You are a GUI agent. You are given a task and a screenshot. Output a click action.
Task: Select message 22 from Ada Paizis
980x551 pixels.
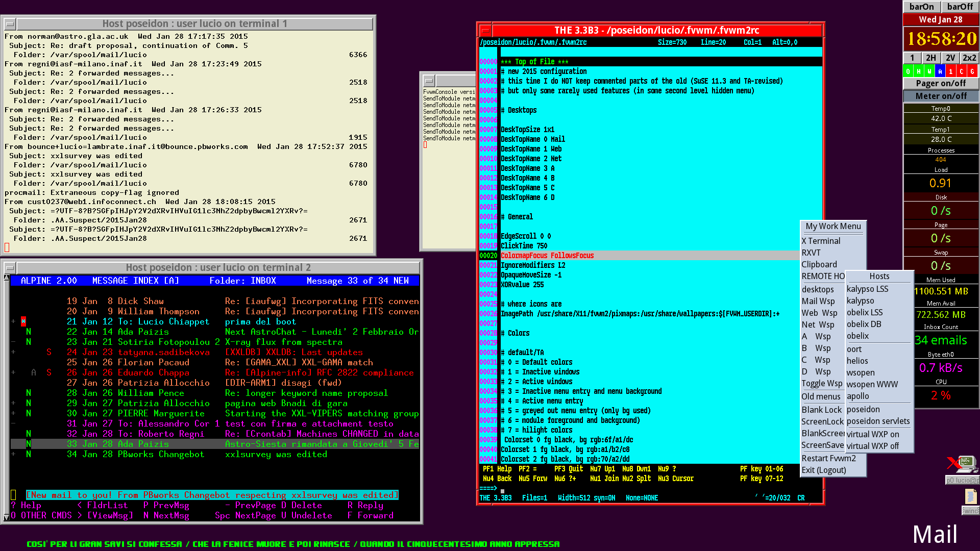click(215, 332)
